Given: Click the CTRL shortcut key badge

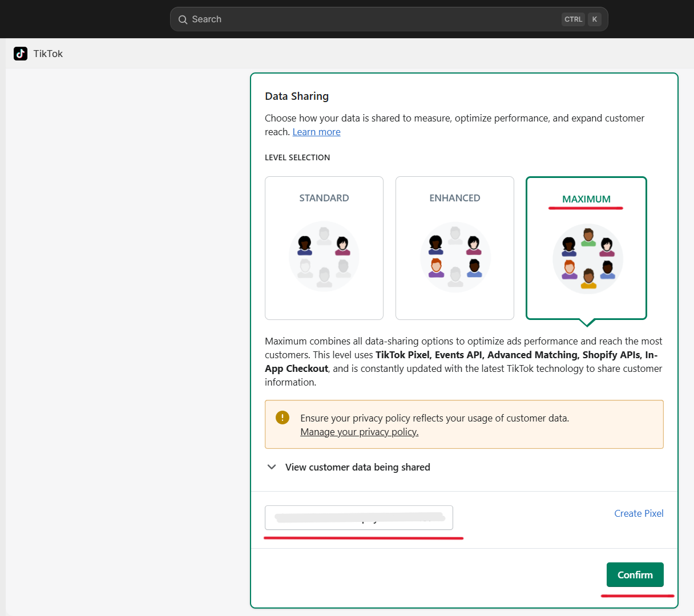Looking at the screenshot, I should pyautogui.click(x=573, y=19).
